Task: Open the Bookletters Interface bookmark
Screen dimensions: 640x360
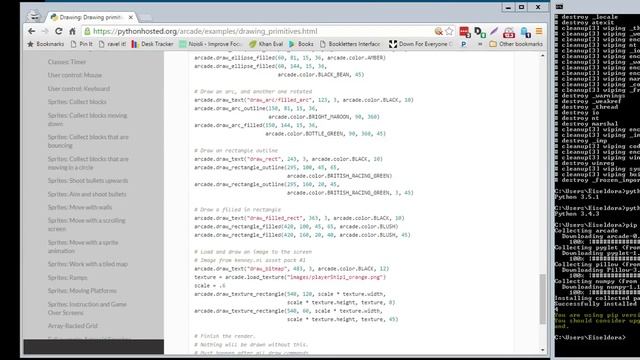Action: click(x=350, y=44)
